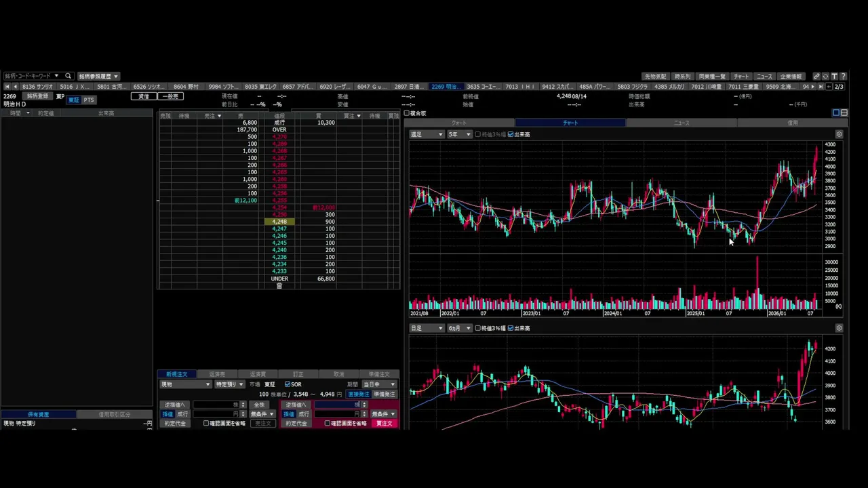The image size is (868, 488).
Task: Click the 全株 button
Action: pos(259,405)
